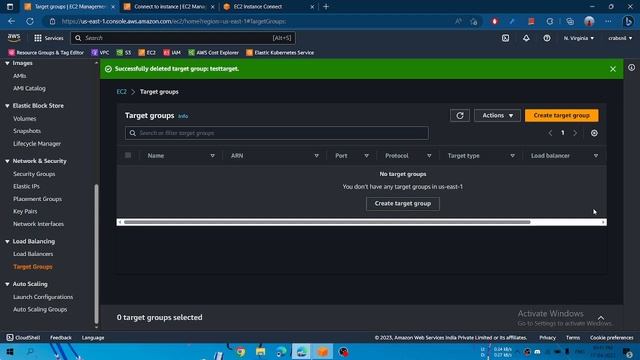Switch to the Connect to instance tab

click(x=169, y=7)
